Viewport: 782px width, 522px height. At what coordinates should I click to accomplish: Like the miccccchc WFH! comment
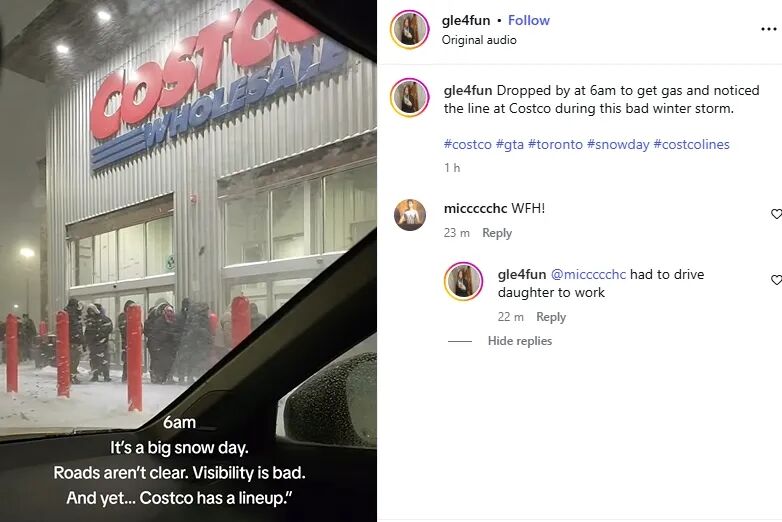point(777,214)
